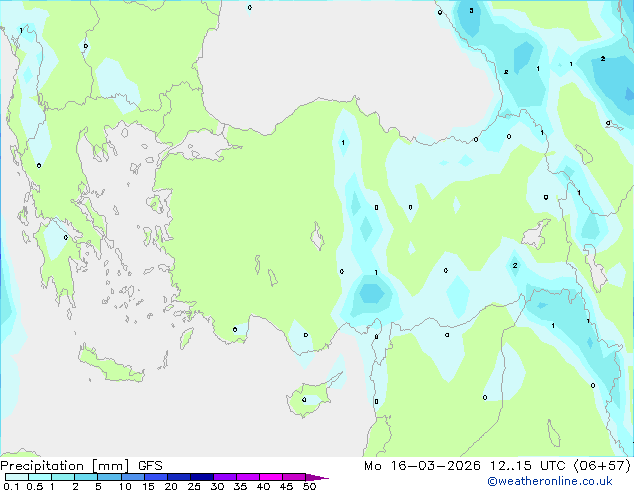Click the '(06+57)' forecast offset text
This screenshot has width=634, height=490.
pyautogui.click(x=602, y=466)
